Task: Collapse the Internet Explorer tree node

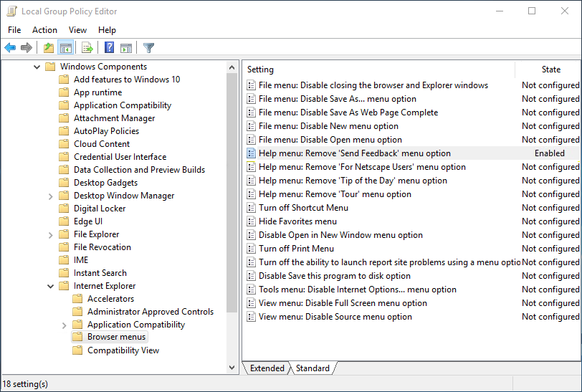Action: point(50,286)
